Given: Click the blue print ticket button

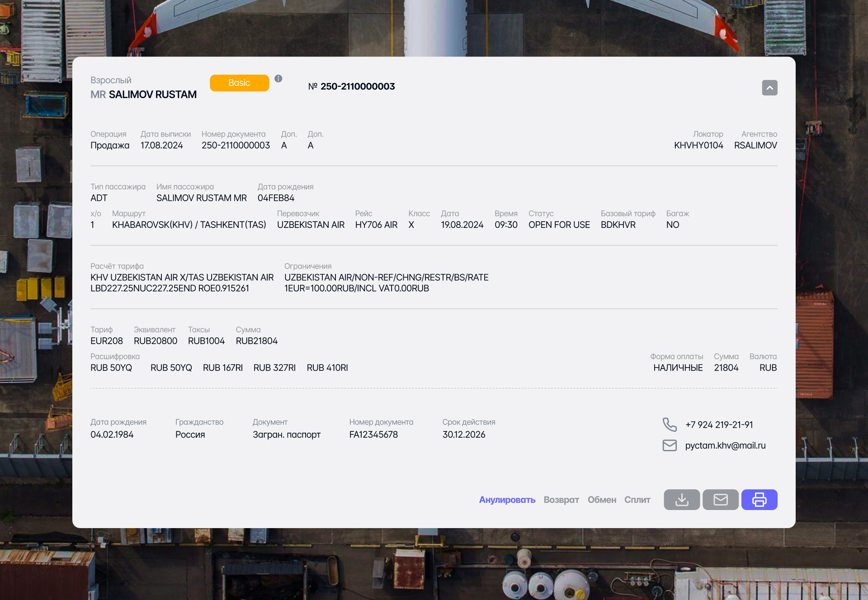Looking at the screenshot, I should 759,500.
